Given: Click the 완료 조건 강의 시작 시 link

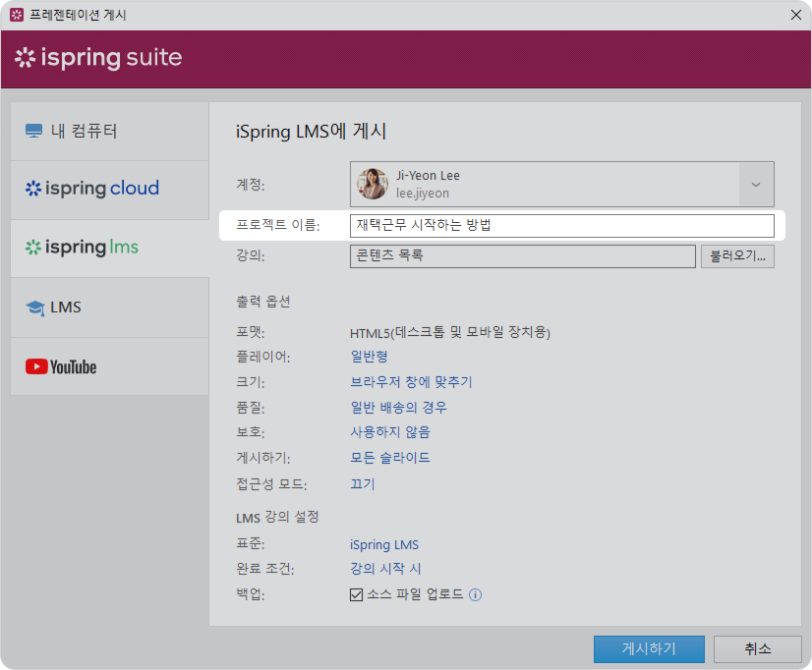Looking at the screenshot, I should (x=385, y=569).
